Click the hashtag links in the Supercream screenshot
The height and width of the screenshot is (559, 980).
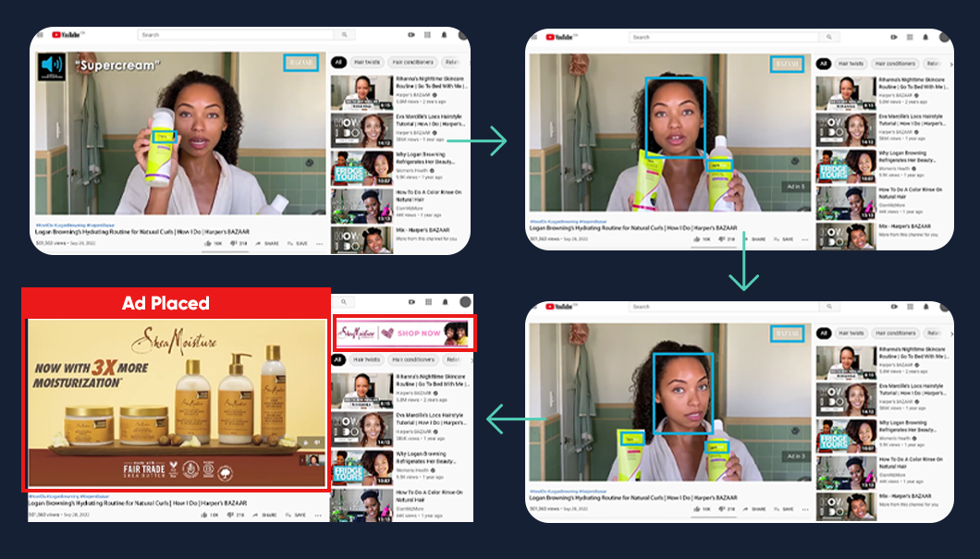point(75,225)
